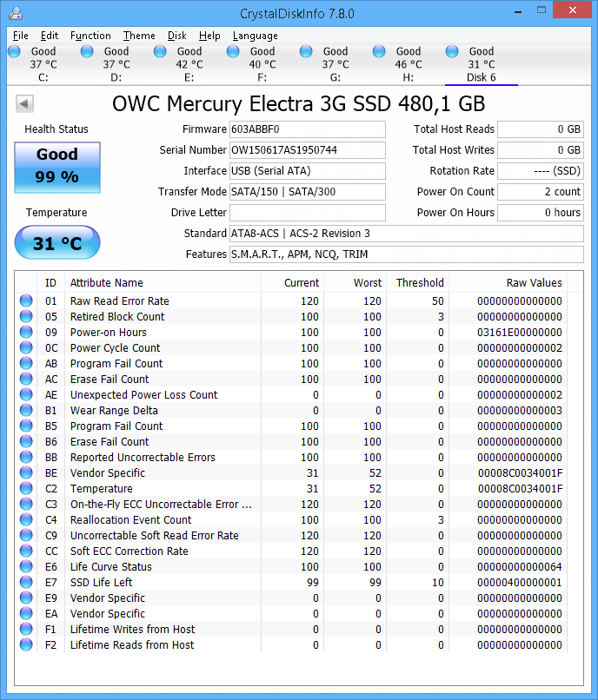
Task: Click status orb for Lifetime Reads from Host
Action: (26, 645)
